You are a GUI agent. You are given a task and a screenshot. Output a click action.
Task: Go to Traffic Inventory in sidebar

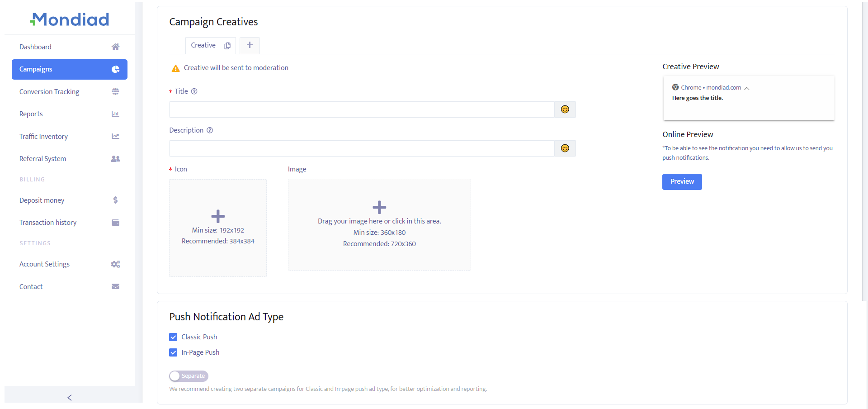(x=43, y=137)
